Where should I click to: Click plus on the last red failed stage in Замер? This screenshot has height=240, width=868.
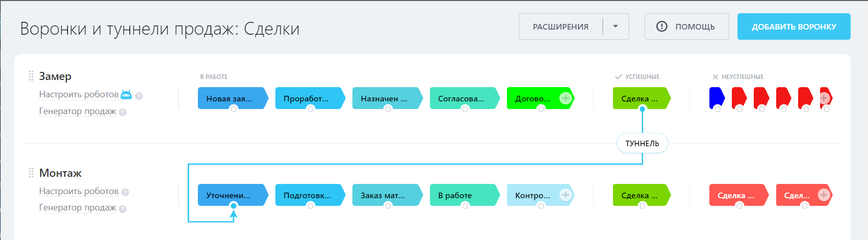coord(824,98)
